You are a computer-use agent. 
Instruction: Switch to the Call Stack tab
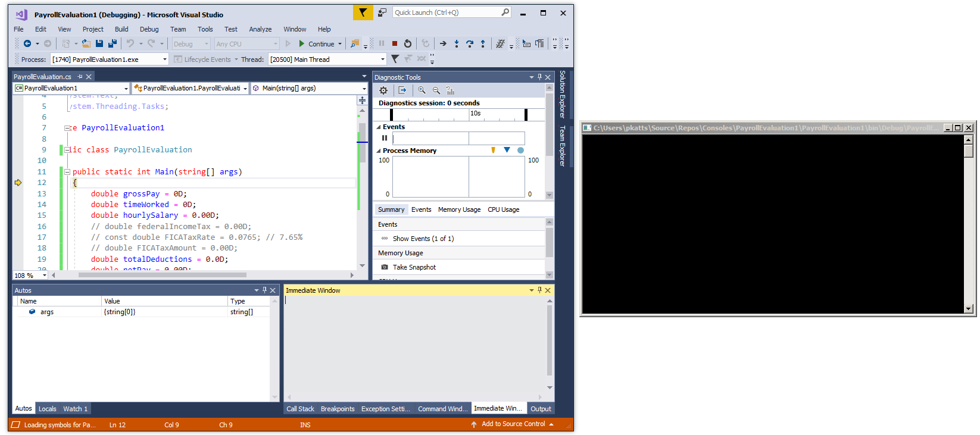coord(300,409)
